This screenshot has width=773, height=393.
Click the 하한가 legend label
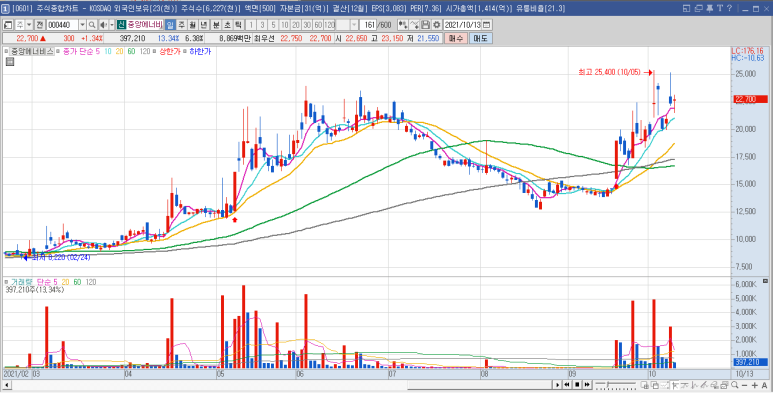click(x=200, y=51)
